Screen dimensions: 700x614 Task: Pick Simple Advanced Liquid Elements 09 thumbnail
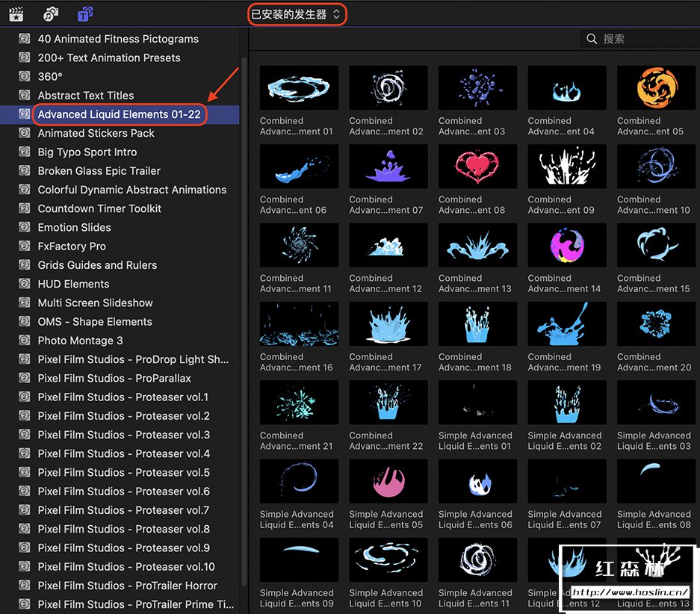pyautogui.click(x=299, y=559)
